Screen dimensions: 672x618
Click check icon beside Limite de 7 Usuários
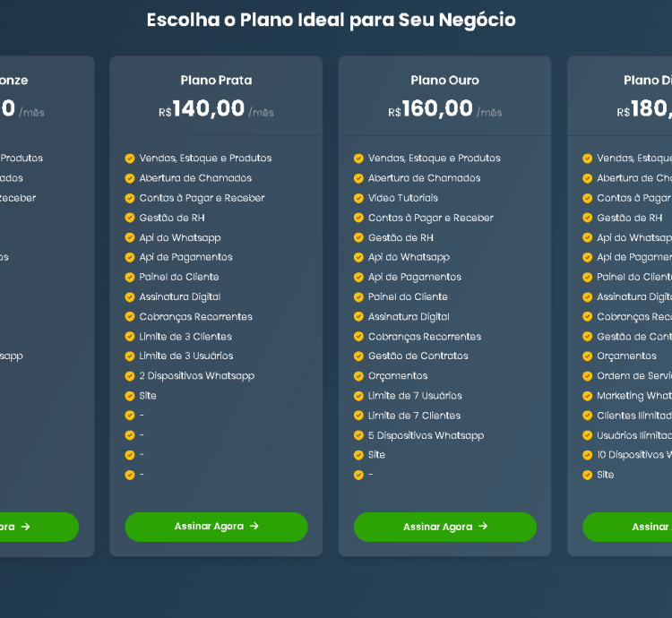(358, 396)
